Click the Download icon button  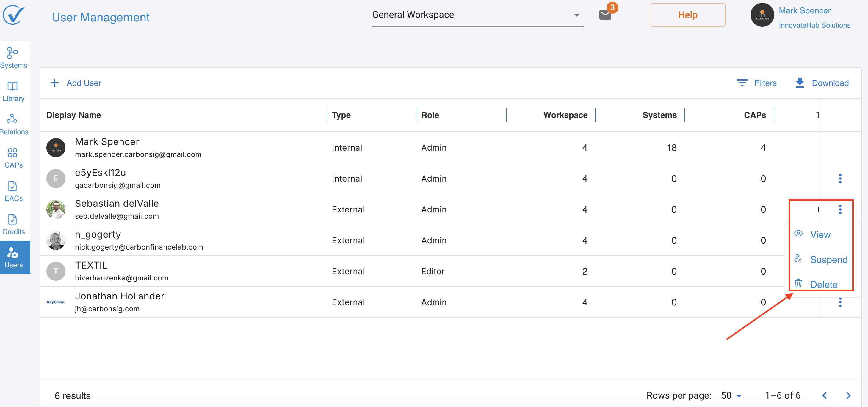coord(800,83)
